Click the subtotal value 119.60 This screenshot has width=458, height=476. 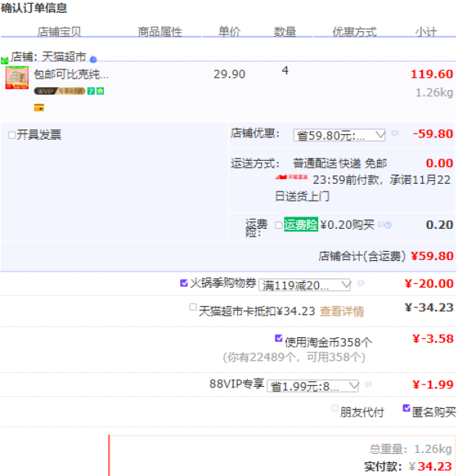pyautogui.click(x=431, y=74)
